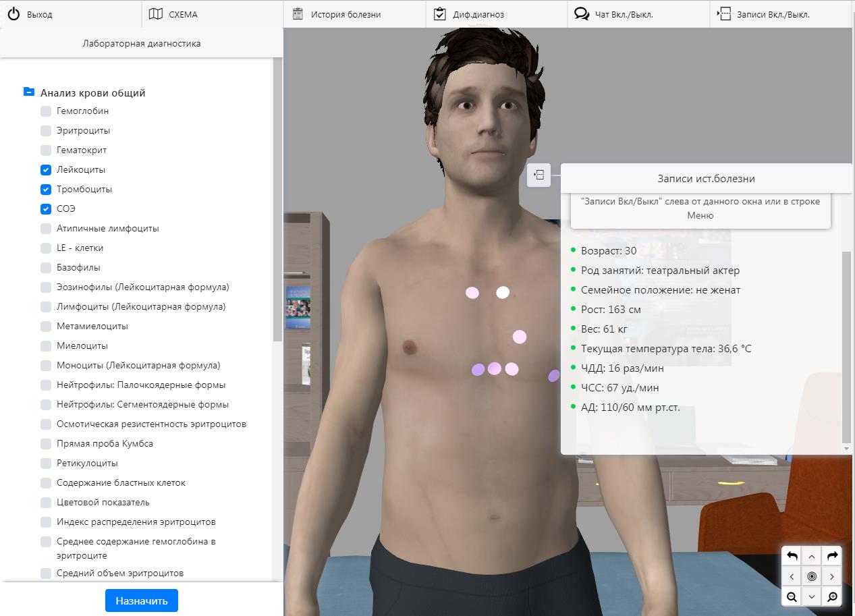Rotate view with the left curved arrow
855x616 pixels.
tap(792, 556)
